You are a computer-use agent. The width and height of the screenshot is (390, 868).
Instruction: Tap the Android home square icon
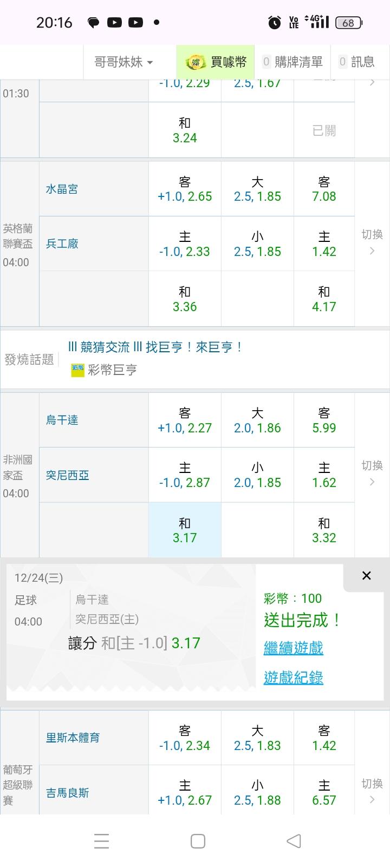point(198,841)
